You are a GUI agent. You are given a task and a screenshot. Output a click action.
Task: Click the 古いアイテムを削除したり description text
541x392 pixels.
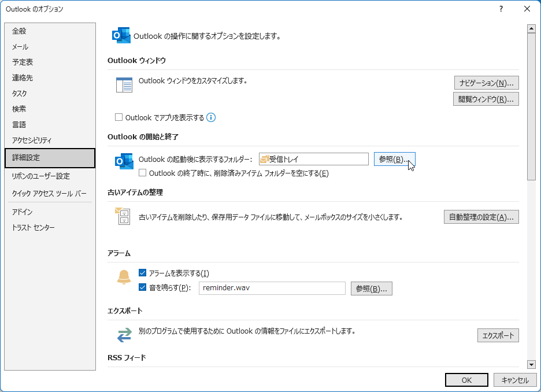[270, 217]
